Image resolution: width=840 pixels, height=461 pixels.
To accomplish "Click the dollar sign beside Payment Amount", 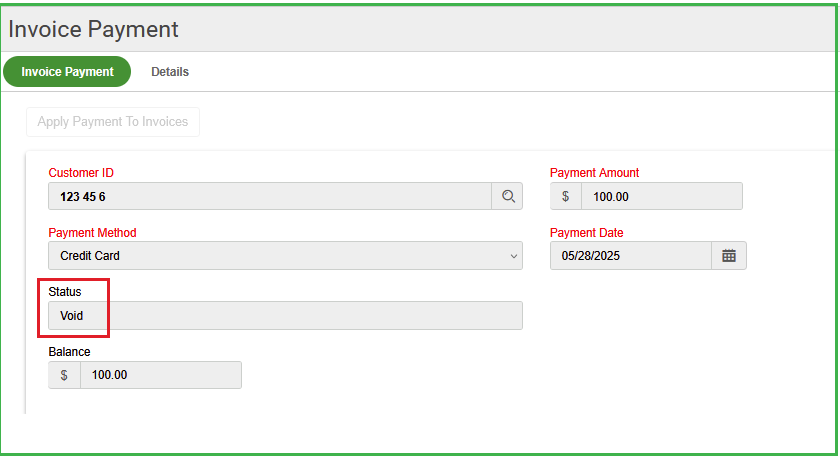I will point(565,196).
